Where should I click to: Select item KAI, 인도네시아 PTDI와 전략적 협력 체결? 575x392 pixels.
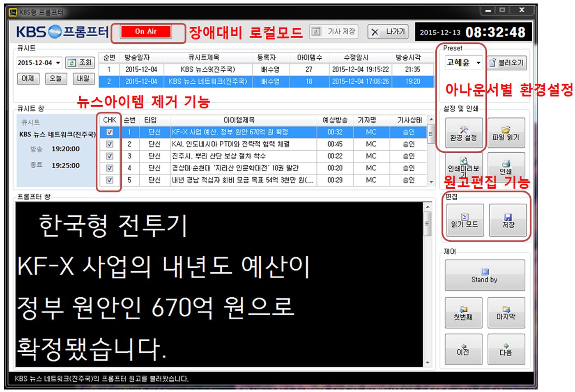point(263,144)
